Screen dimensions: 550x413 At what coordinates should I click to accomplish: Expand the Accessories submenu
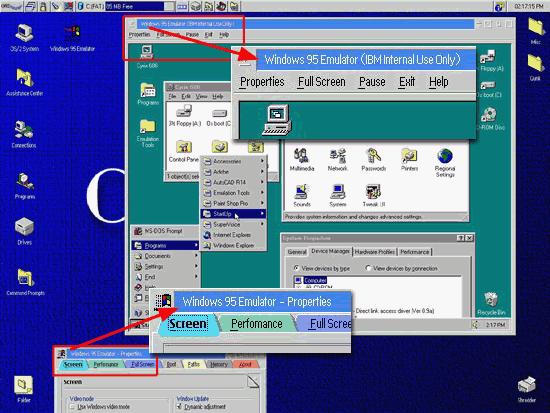234,161
